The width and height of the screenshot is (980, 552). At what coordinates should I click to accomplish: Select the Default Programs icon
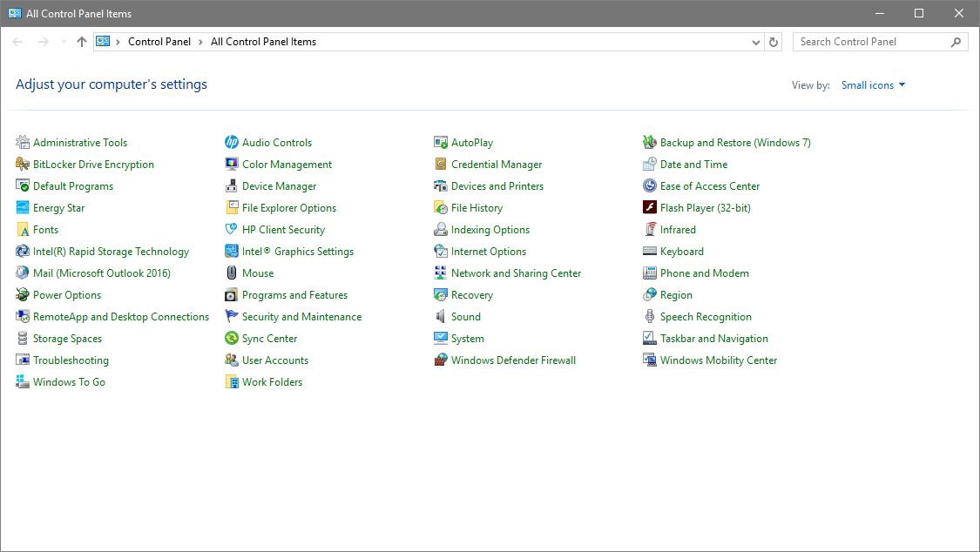tap(23, 186)
